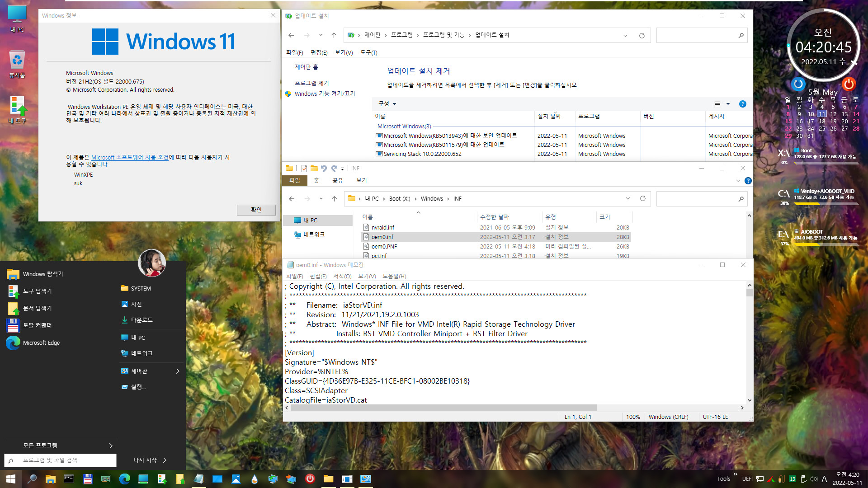Viewport: 868px width, 488px height.
Task: Click the taskbar search magnifier icon
Action: tap(32, 479)
